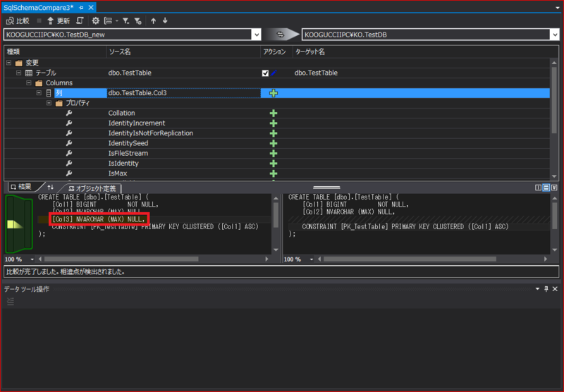Click the first filter funnel icon

(x=125, y=21)
